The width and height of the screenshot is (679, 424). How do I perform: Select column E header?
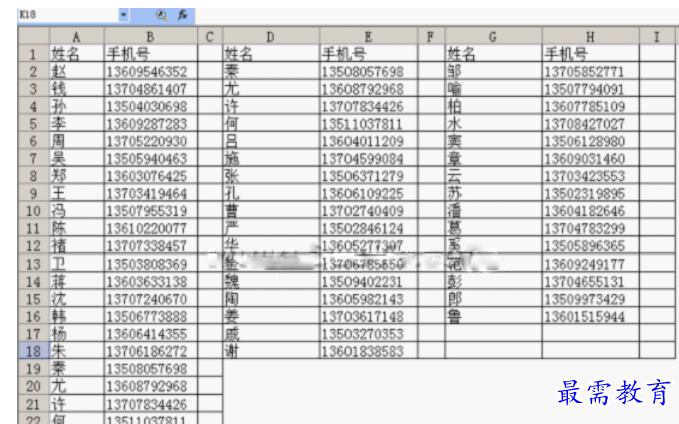point(369,37)
